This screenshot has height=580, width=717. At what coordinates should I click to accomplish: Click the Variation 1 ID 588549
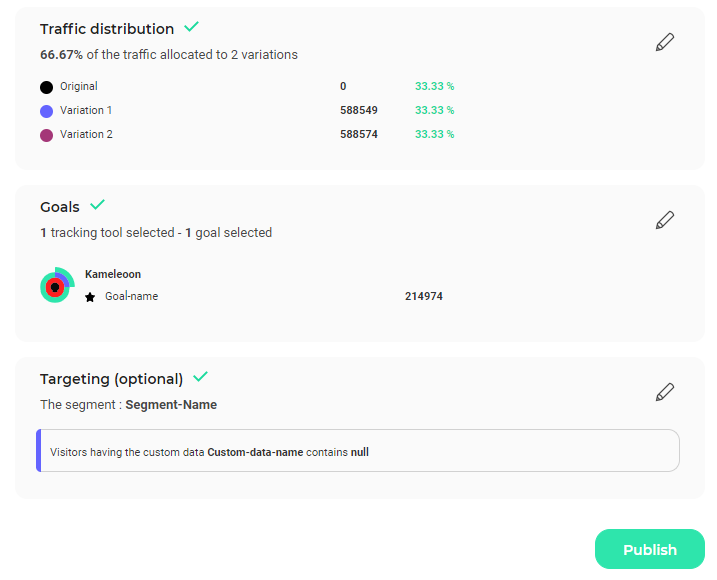pyautogui.click(x=359, y=110)
